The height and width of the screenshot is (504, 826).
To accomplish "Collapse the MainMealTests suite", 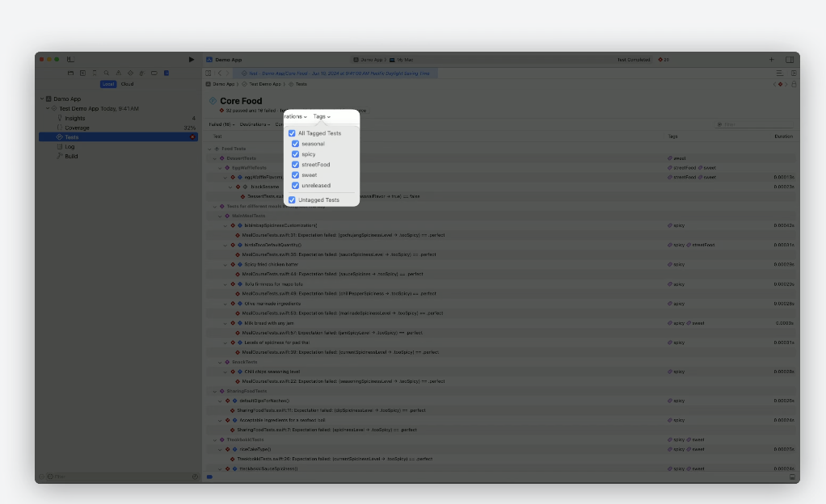I will [220, 216].
